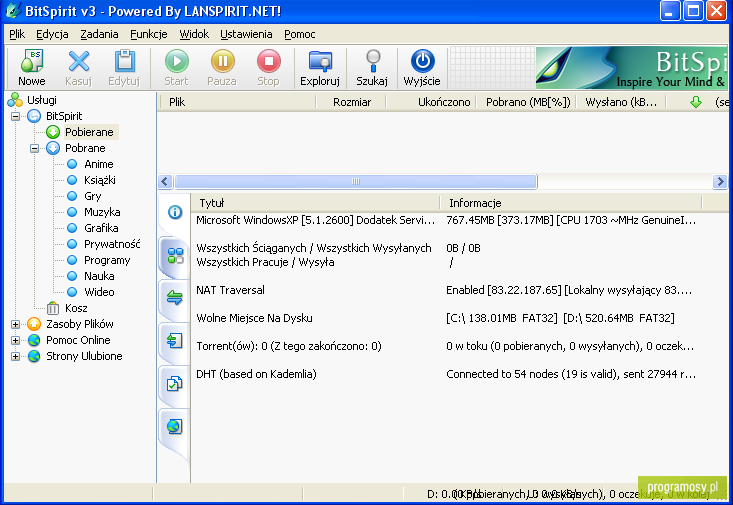
Task: Open the Zadania menu
Action: [99, 34]
